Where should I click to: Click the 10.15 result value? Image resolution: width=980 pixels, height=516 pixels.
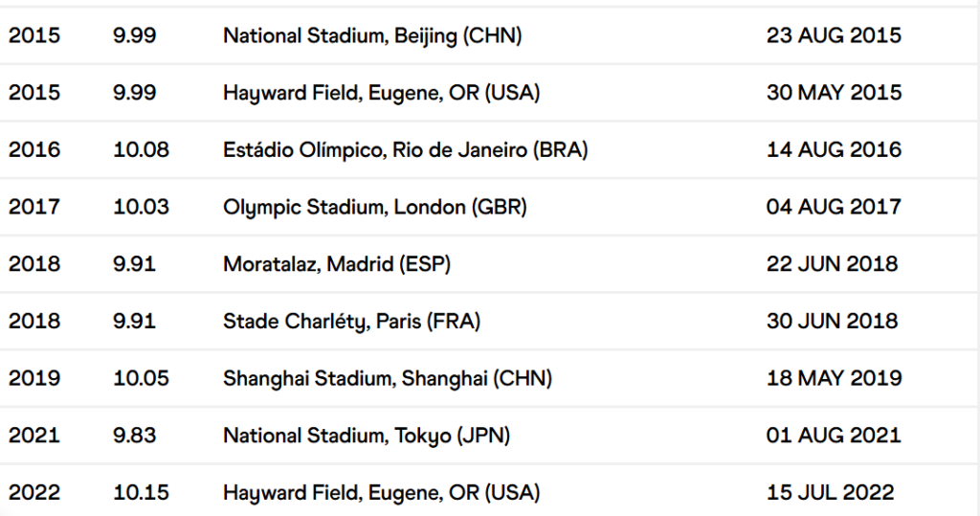(141, 493)
